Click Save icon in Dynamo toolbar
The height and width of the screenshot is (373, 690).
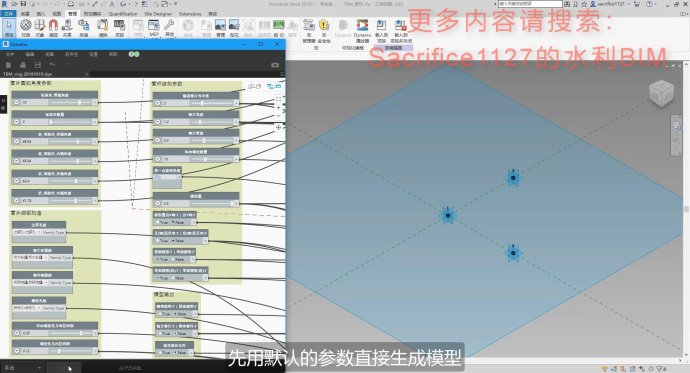click(38, 65)
